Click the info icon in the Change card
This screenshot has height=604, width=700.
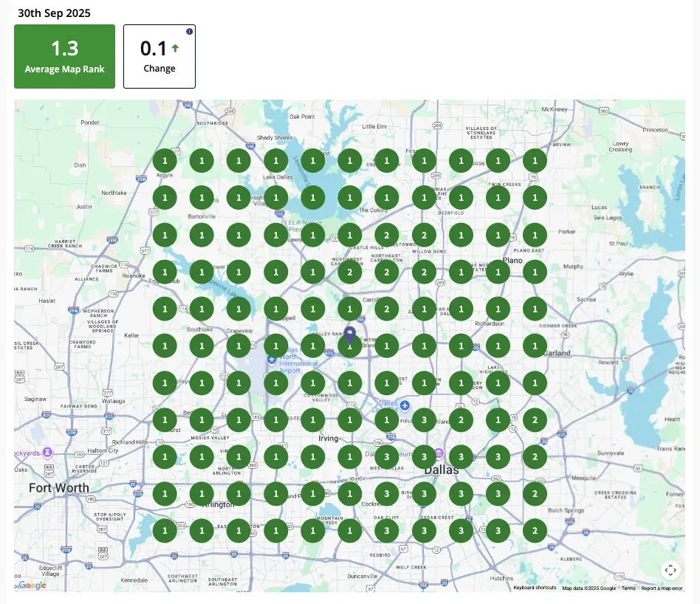[x=189, y=31]
